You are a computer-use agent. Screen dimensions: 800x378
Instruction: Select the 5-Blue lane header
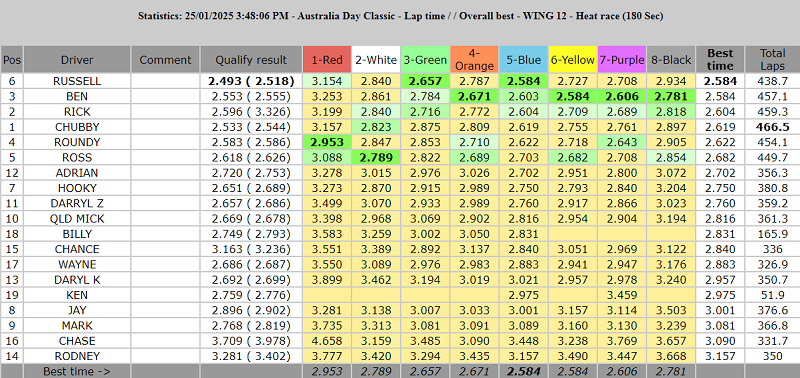click(523, 60)
